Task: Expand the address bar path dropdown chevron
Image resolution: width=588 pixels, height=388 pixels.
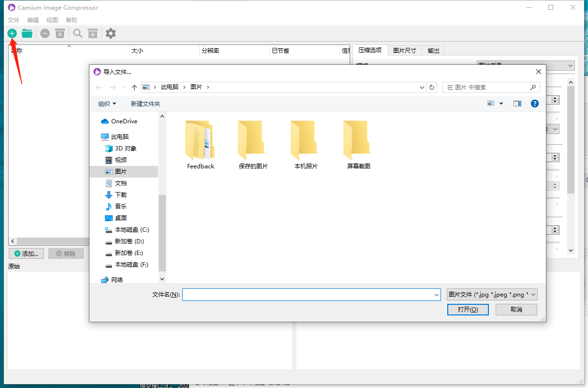Action: coord(422,87)
